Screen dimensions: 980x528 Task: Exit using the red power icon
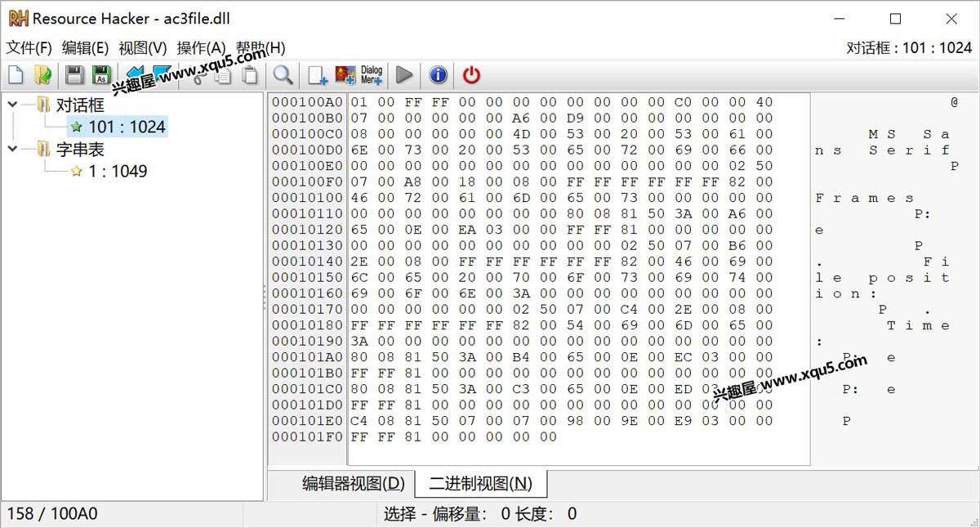tap(471, 75)
